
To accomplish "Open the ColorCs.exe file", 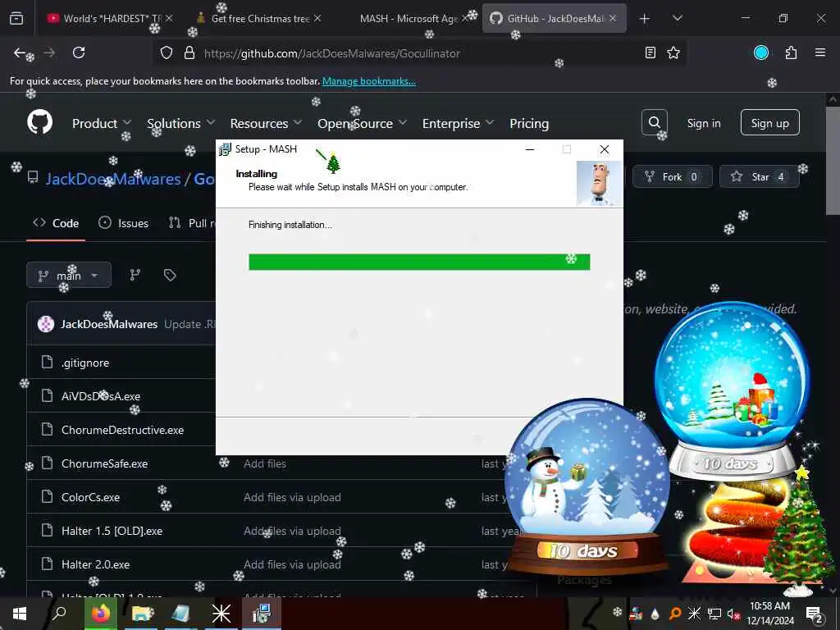I will [90, 498].
